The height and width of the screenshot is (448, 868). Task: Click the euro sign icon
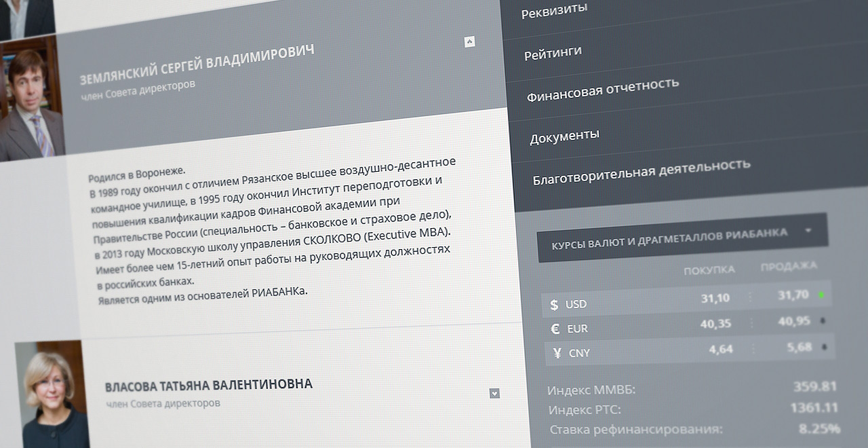pyautogui.click(x=555, y=329)
